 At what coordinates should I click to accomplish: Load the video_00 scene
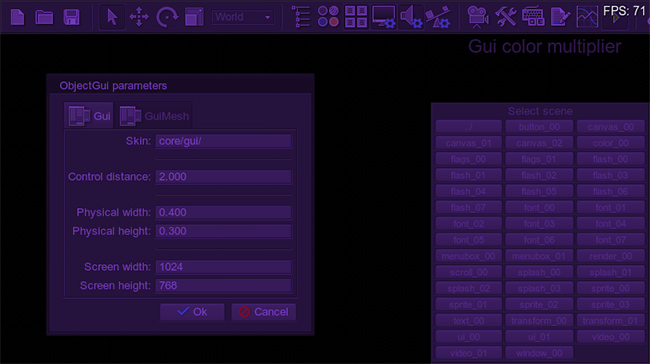(x=611, y=337)
